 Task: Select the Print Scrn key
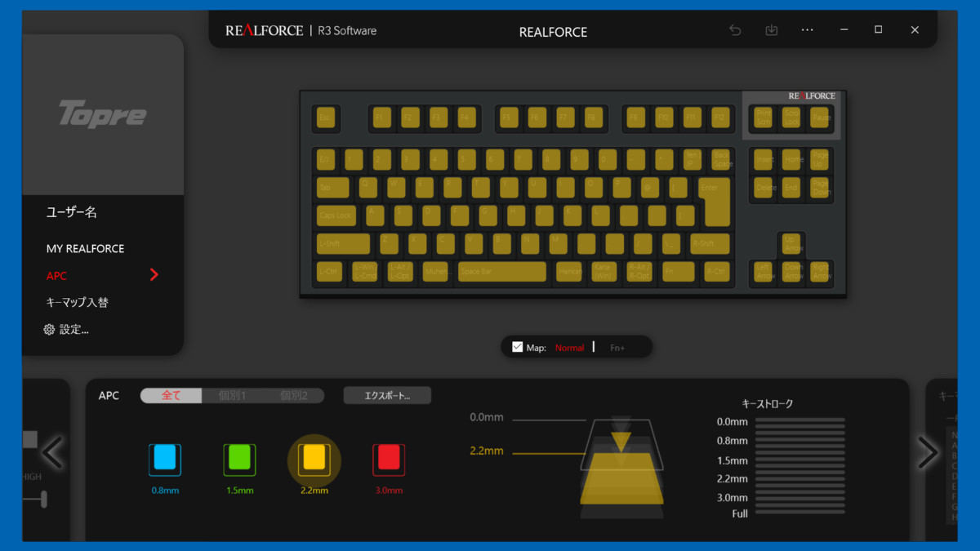click(763, 118)
